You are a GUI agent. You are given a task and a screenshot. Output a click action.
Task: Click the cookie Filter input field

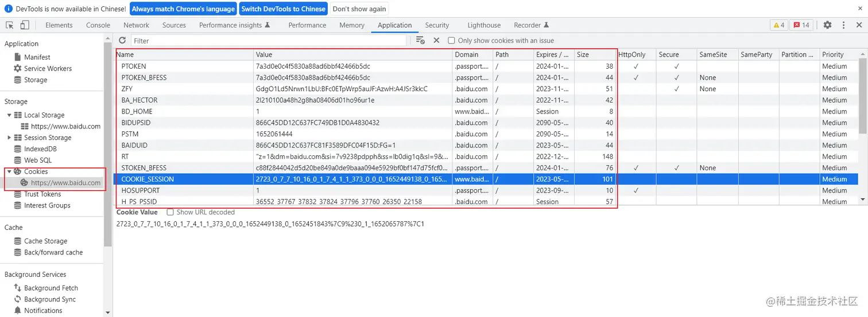(269, 41)
